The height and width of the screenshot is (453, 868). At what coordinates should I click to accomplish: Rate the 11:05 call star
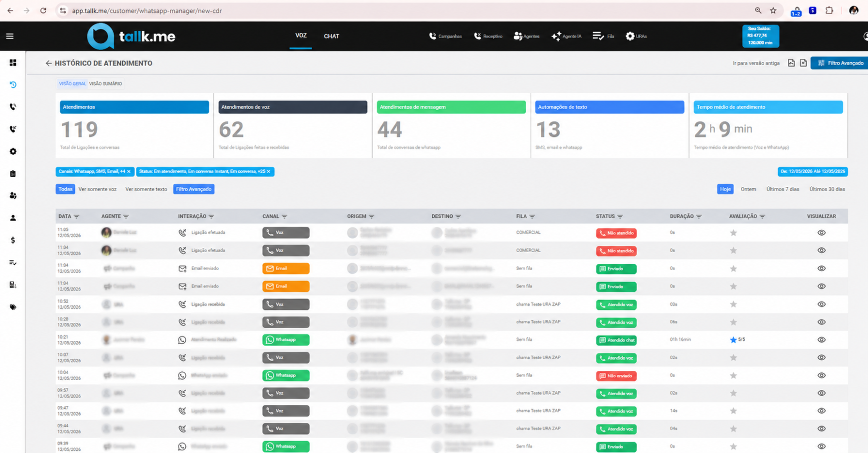733,233
